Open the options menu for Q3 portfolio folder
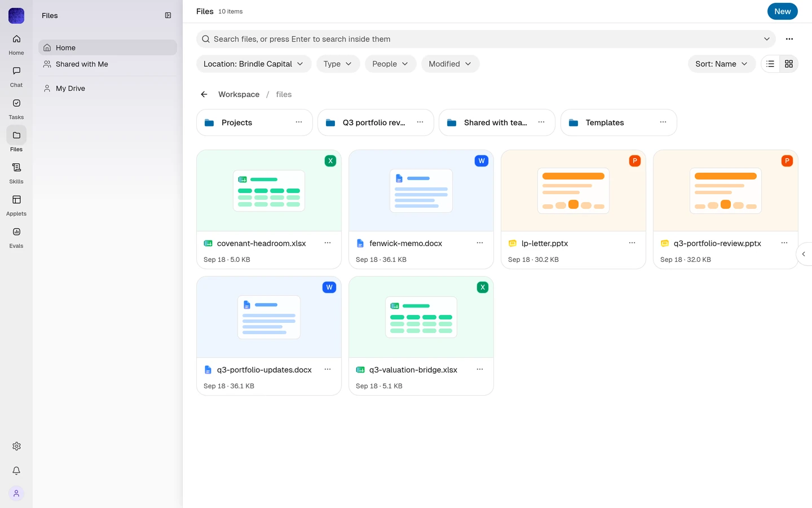The image size is (812, 508). (x=420, y=122)
